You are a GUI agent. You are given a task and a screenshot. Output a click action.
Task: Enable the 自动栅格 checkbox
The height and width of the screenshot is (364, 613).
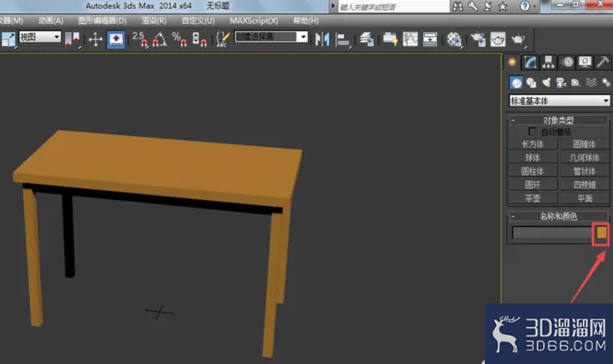click(532, 132)
